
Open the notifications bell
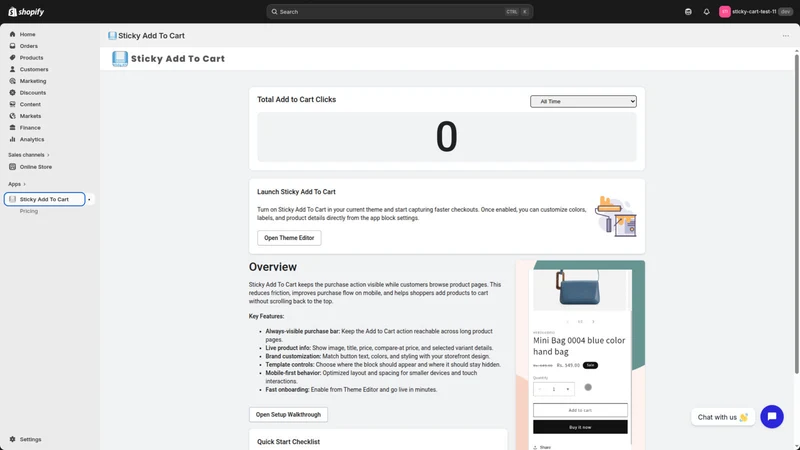pyautogui.click(x=707, y=12)
